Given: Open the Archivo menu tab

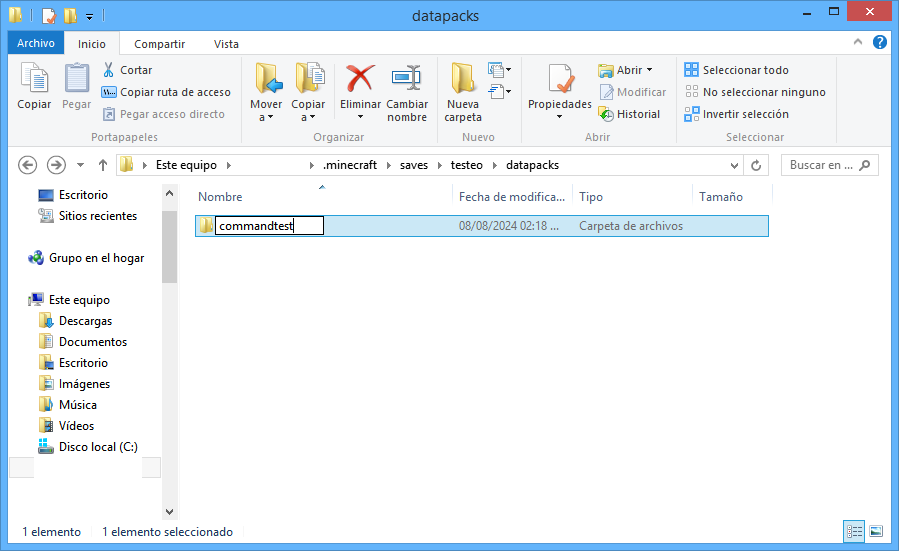Looking at the screenshot, I should 36,43.
